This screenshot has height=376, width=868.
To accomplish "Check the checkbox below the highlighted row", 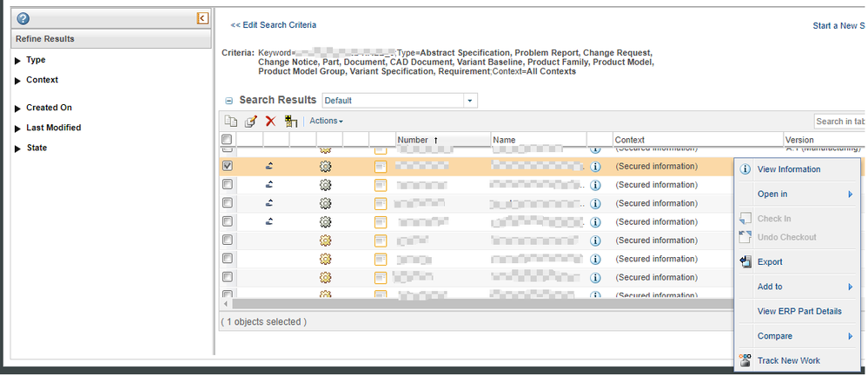I will pos(227,185).
